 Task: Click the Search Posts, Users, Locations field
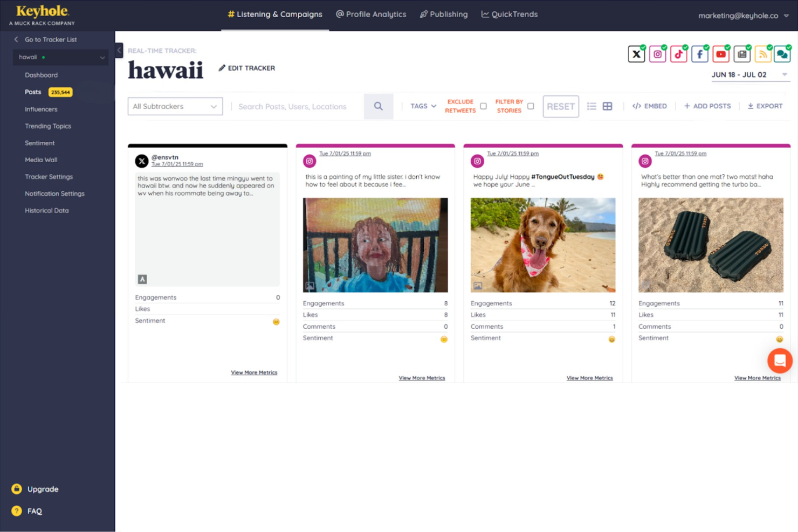(x=297, y=107)
